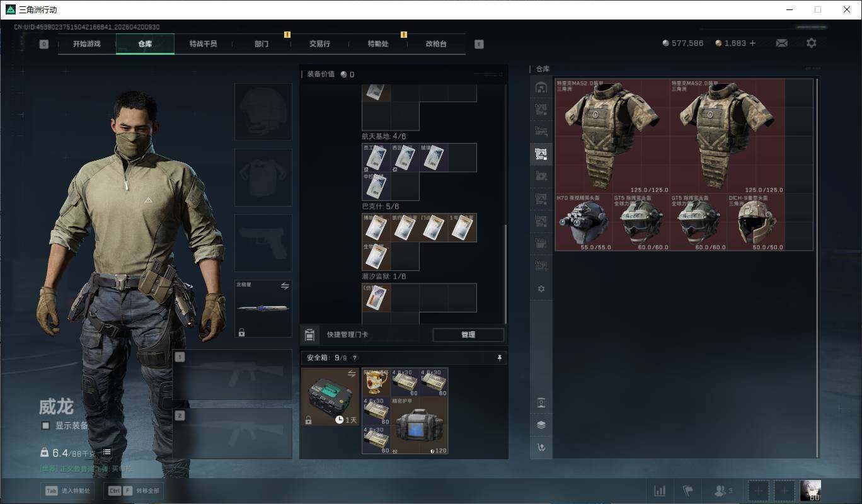Click the E key hint right of tabs
The width and height of the screenshot is (862, 504).
pyautogui.click(x=479, y=44)
